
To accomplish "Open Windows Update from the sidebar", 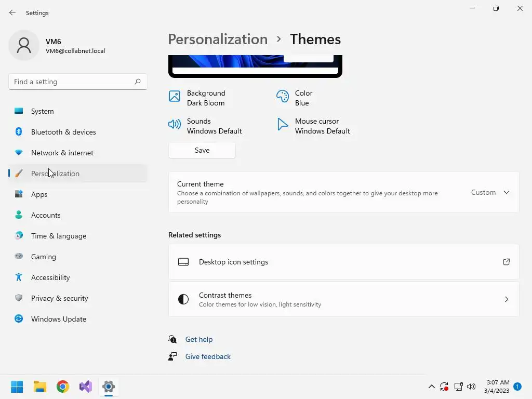I will click(58, 319).
